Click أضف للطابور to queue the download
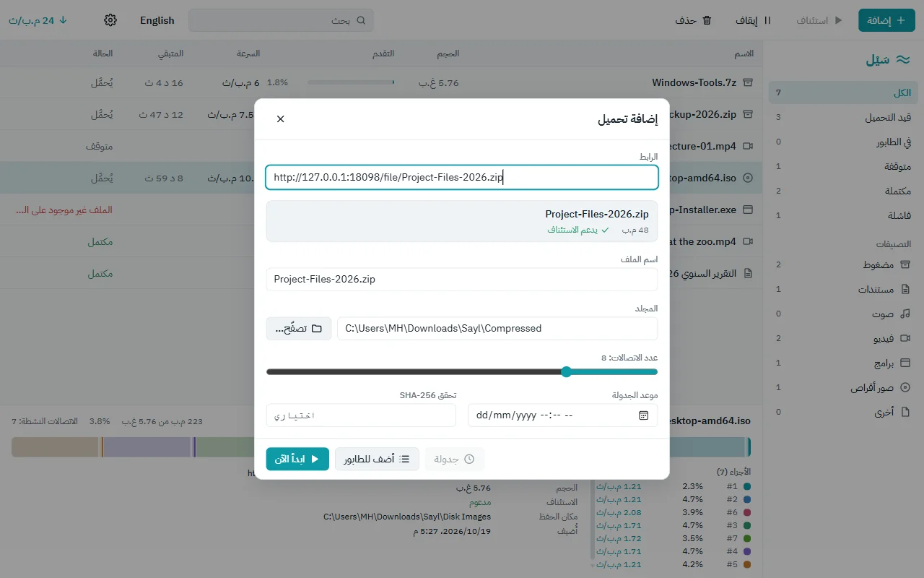 click(377, 459)
